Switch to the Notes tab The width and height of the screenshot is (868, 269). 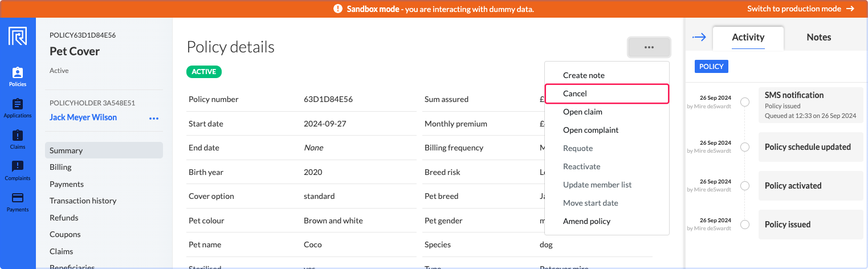point(819,37)
